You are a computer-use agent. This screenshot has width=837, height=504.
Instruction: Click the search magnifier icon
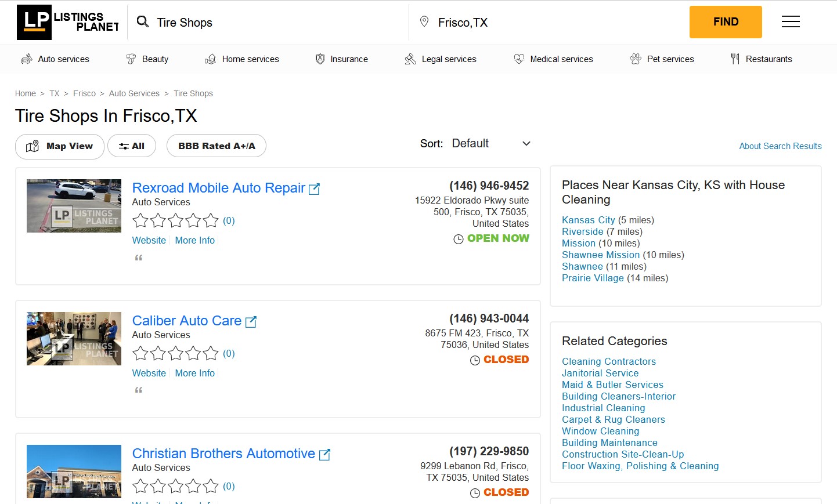point(142,22)
